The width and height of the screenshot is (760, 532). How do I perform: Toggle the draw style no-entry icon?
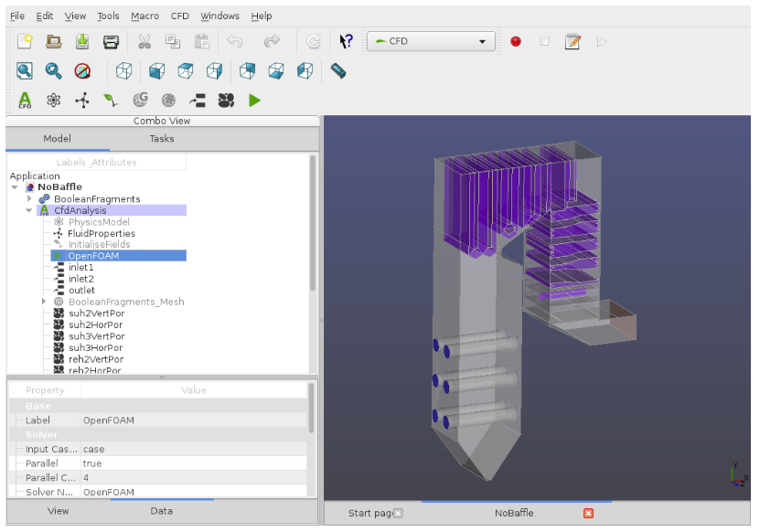click(x=82, y=70)
